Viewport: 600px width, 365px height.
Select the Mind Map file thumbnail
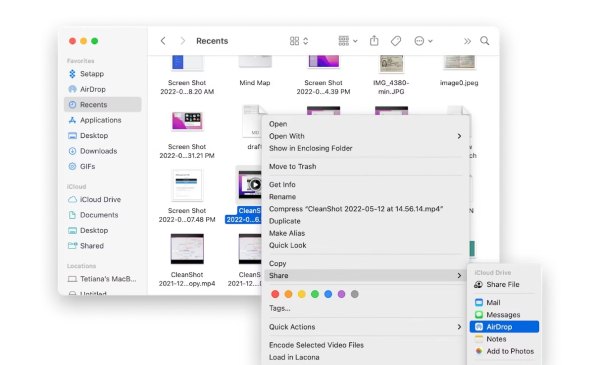[x=255, y=62]
